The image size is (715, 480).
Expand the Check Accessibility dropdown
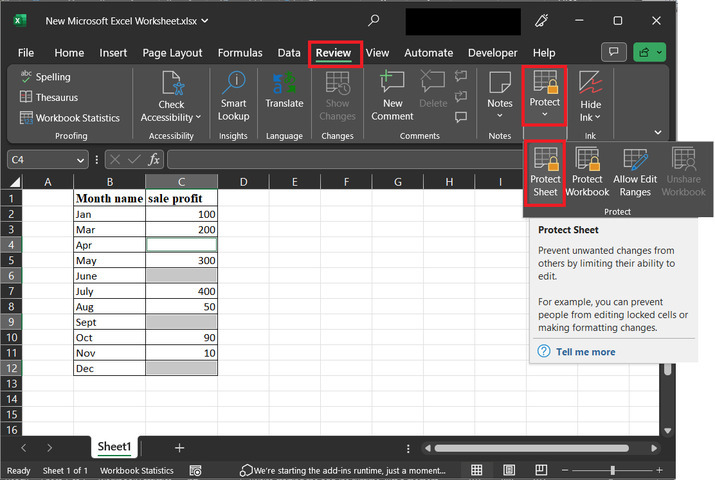point(198,117)
